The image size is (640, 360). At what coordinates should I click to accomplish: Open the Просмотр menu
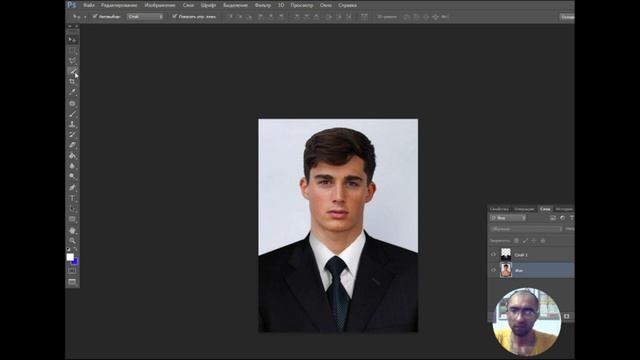pos(302,5)
